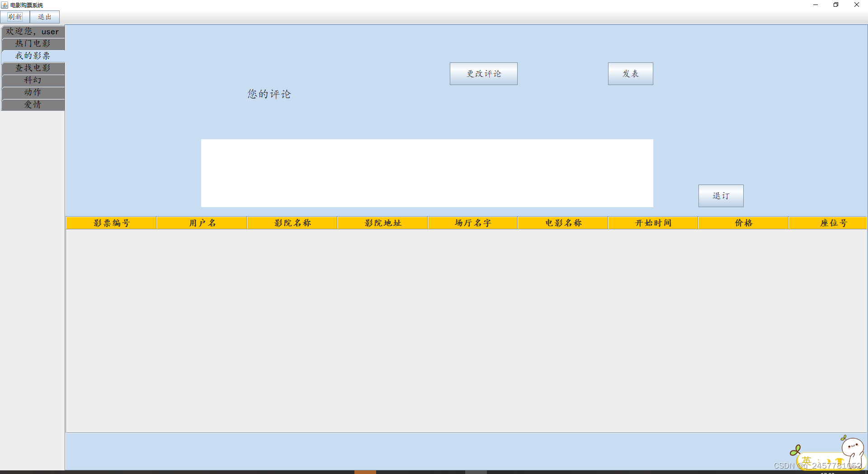Restore down the 电影购票系统 window
This screenshot has height=474, width=868.
(x=836, y=5)
